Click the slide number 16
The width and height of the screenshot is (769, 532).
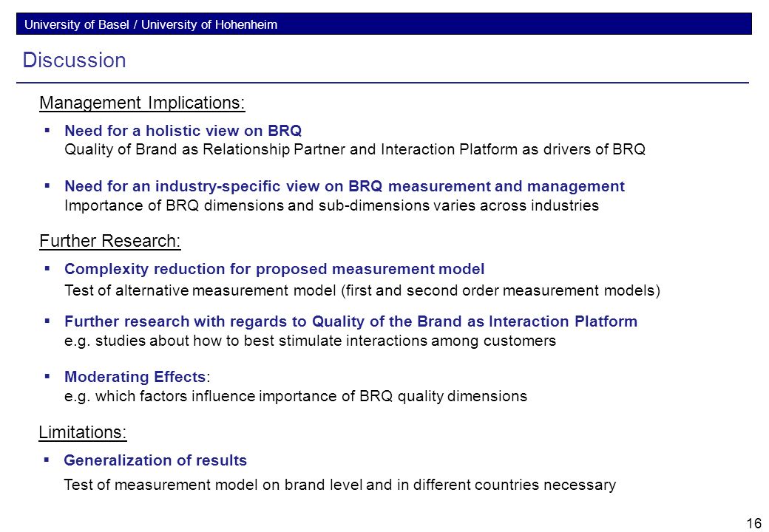point(753,523)
